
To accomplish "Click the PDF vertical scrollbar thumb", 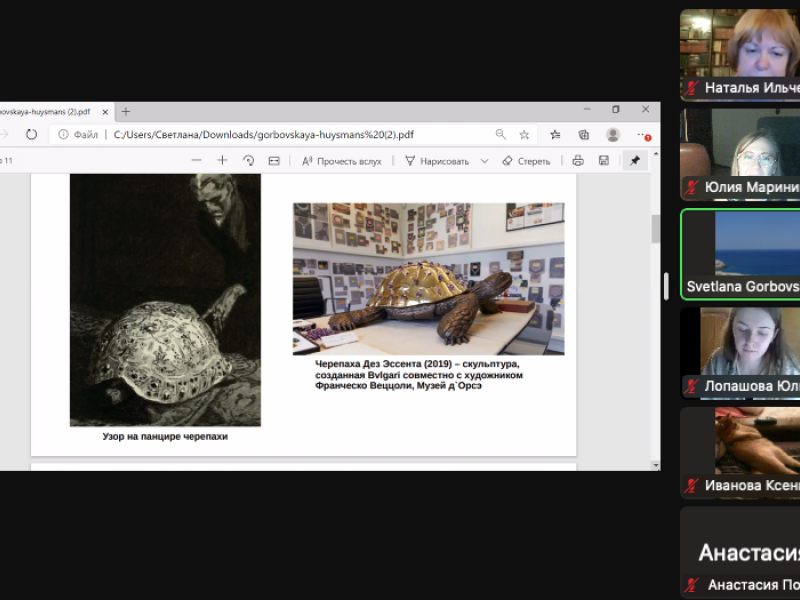I will point(655,229).
